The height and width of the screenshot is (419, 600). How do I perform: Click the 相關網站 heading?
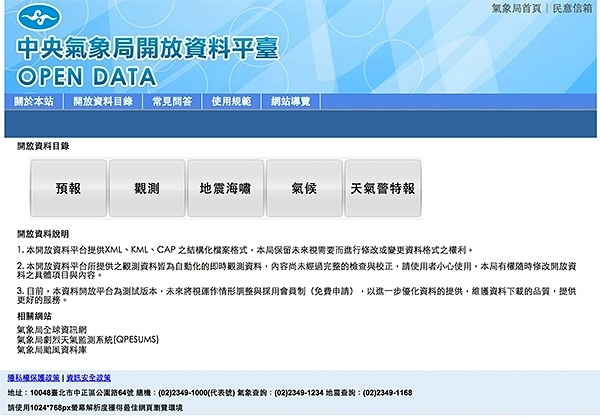34,316
